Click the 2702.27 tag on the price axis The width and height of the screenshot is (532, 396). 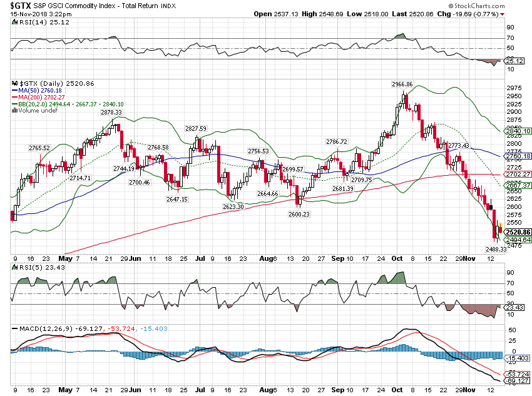click(518, 175)
